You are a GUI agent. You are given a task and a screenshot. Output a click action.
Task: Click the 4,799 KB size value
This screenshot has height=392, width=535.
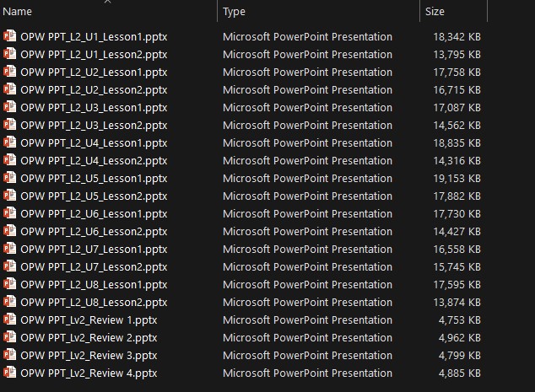tap(460, 356)
